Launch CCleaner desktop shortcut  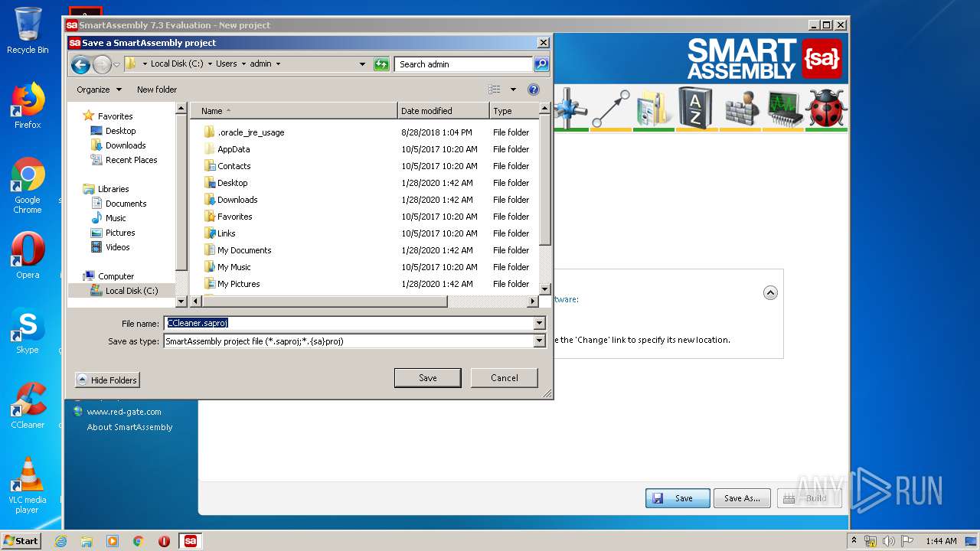28,406
